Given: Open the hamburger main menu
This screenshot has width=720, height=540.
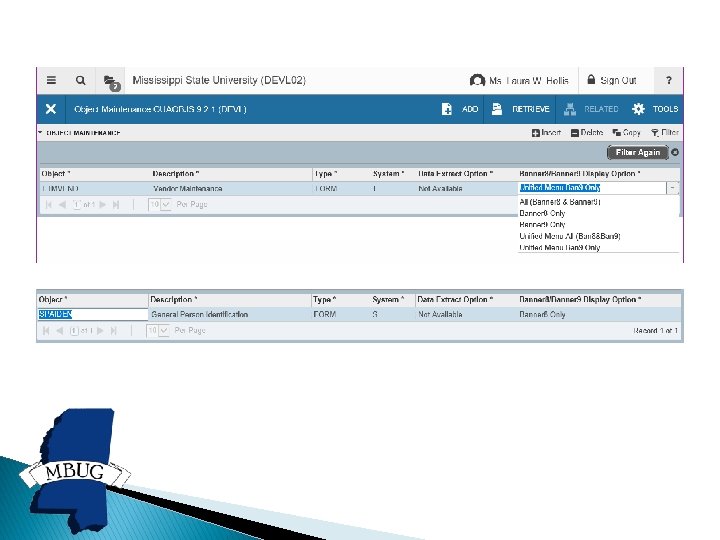Looking at the screenshot, I should pyautogui.click(x=51, y=80).
